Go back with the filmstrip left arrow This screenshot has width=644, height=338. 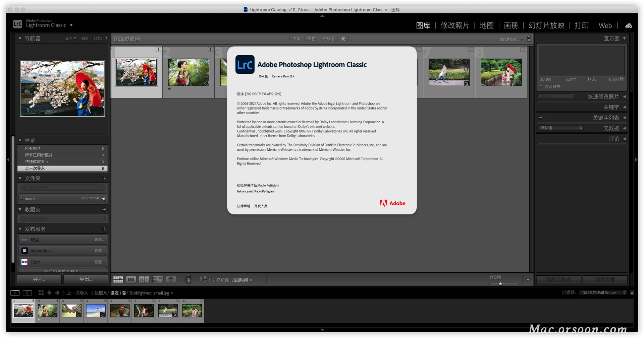pyautogui.click(x=49, y=293)
